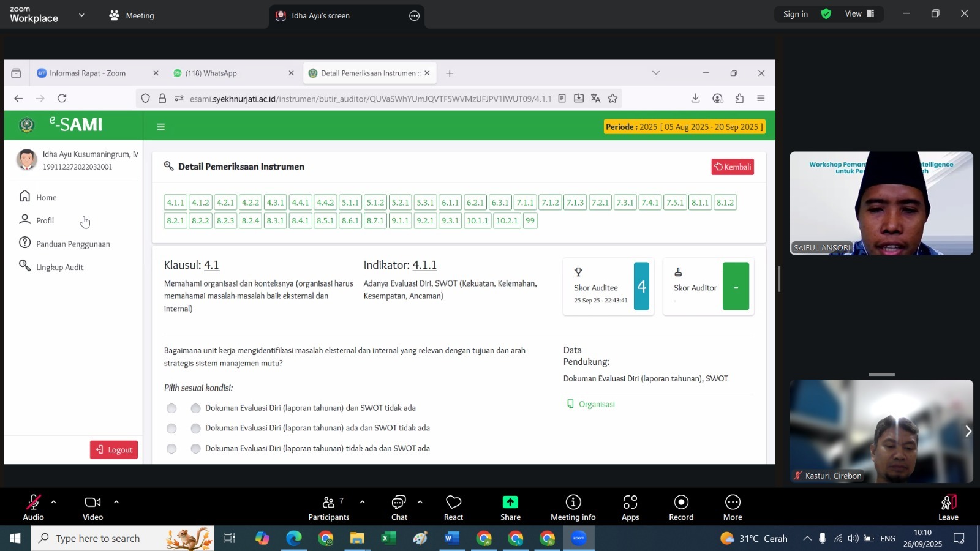Viewport: 980px width, 551px height.
Task: Select radio 'Evaluasi Diri tidak ada dan SWOT ada'
Action: 195,449
